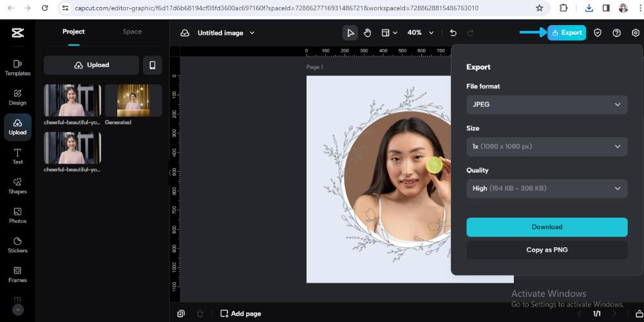The height and width of the screenshot is (322, 644).
Task: Go back in browser
Action: tap(11, 8)
